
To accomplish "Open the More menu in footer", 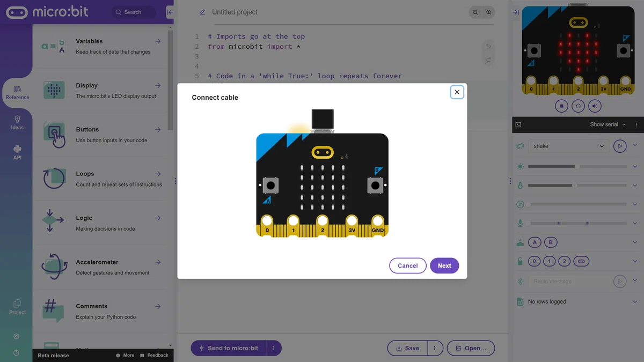I will [125, 355].
